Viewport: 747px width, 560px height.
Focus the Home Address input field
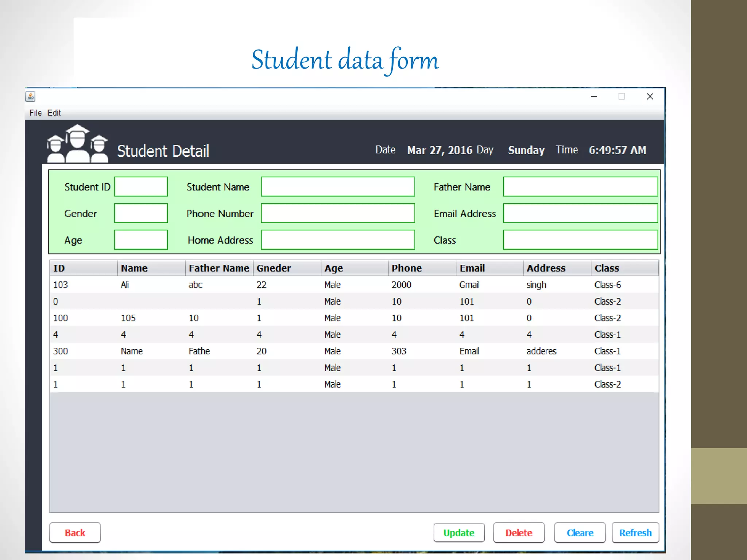coord(338,240)
